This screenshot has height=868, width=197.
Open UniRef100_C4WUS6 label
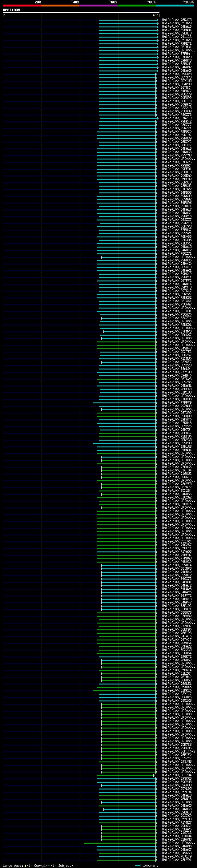pyautogui.click(x=177, y=494)
